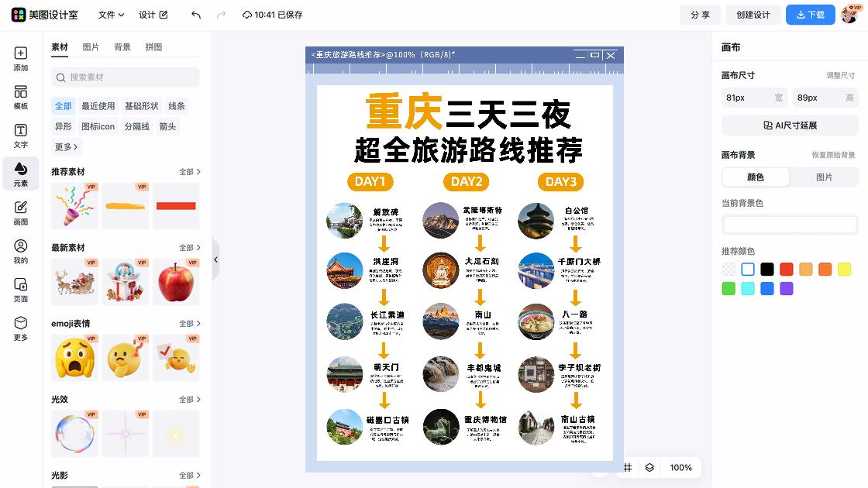
Task: Pick the red recommended color swatch
Action: click(x=787, y=269)
